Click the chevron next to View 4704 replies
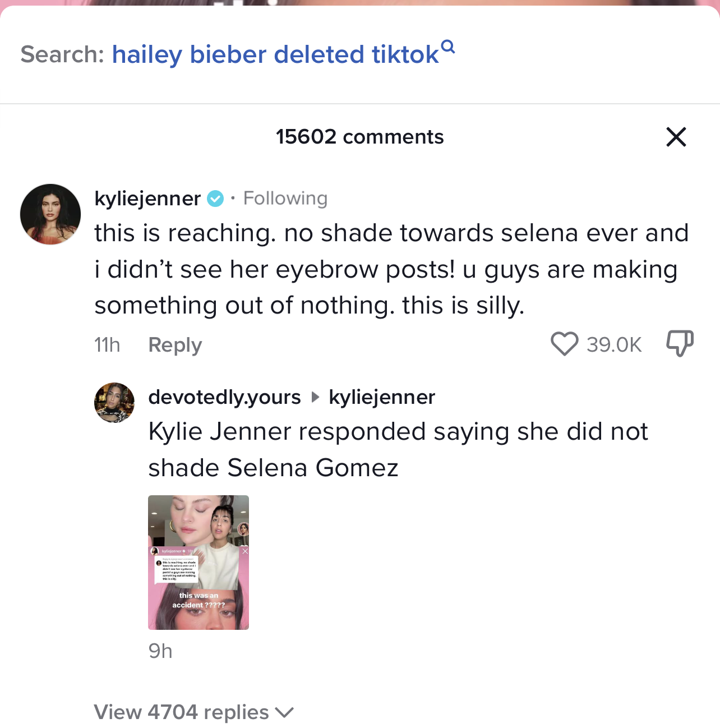This screenshot has height=728, width=720. 285,712
